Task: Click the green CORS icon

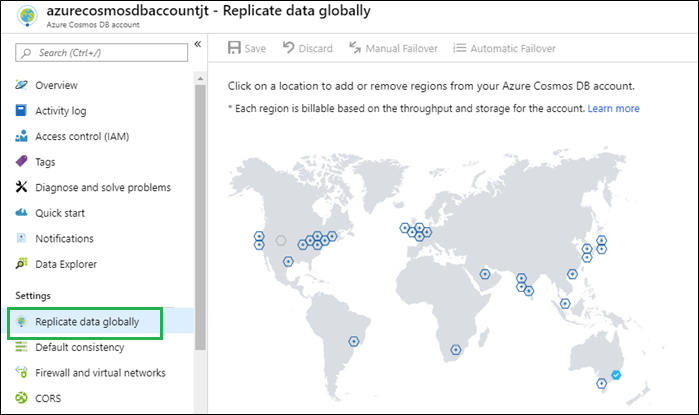Action: [x=21, y=397]
